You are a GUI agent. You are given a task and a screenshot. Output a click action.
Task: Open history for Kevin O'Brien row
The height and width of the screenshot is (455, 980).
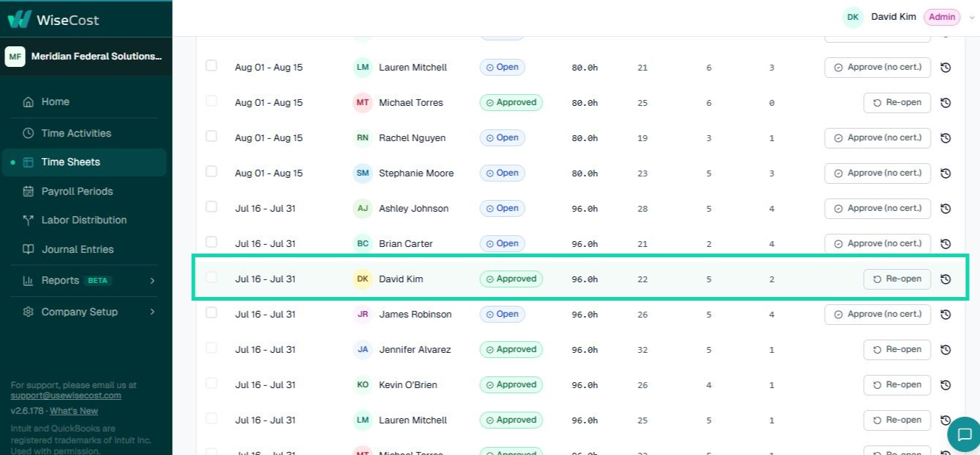(x=945, y=385)
